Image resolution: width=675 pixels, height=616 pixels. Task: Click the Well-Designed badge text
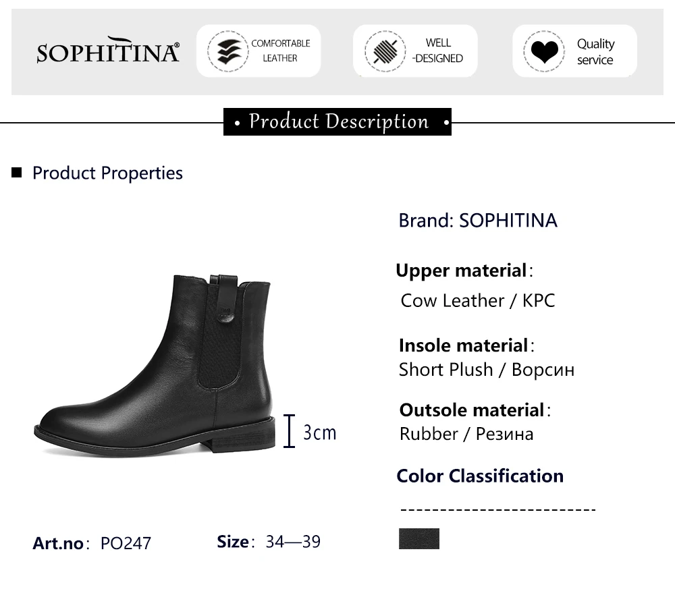point(437,51)
